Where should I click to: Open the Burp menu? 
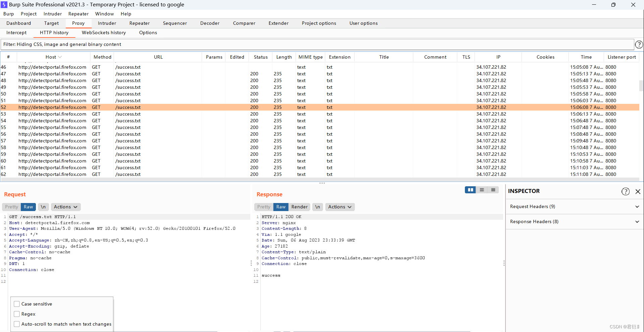pyautogui.click(x=9, y=14)
